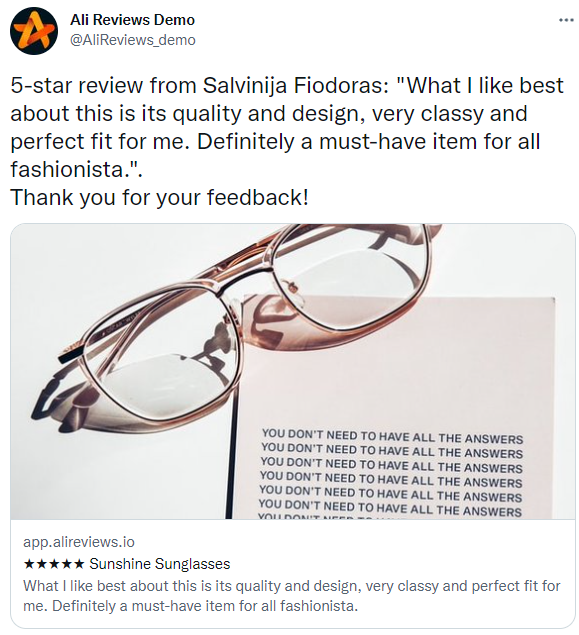Click 'must-have item' phrase in card description
The width and height of the screenshot is (579, 635).
[183, 606]
